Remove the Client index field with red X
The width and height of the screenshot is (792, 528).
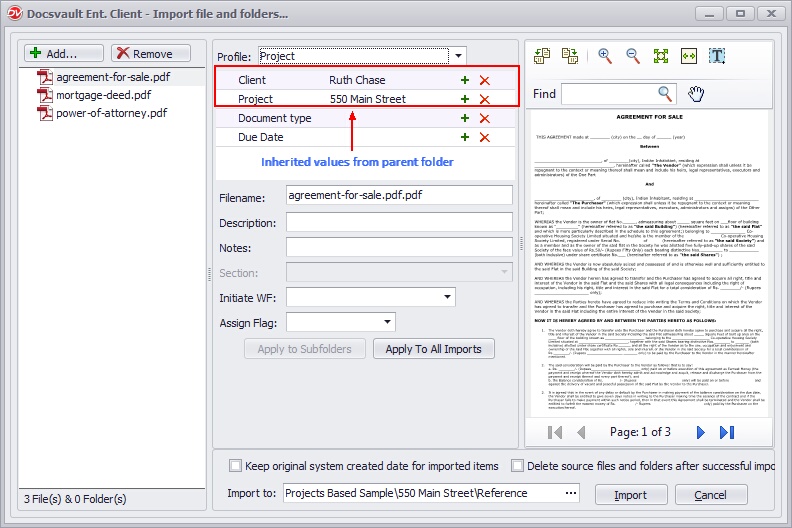coord(485,80)
